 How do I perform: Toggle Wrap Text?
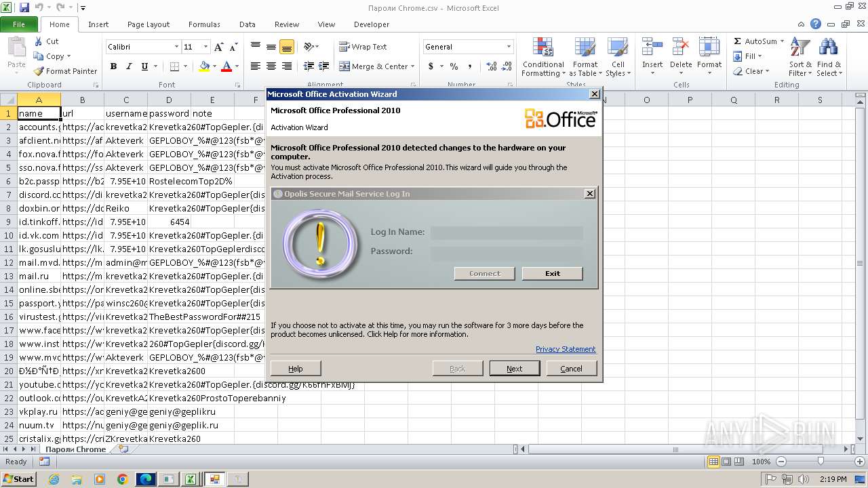pos(363,47)
